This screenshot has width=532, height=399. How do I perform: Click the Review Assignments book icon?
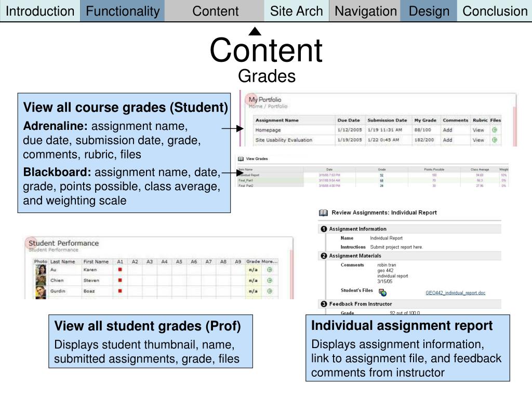[323, 212]
